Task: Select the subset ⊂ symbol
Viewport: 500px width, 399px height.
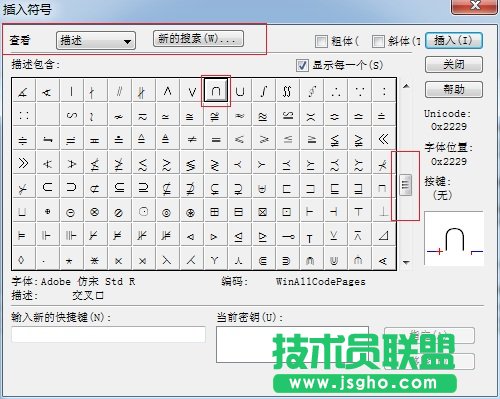Action: (x=47, y=187)
